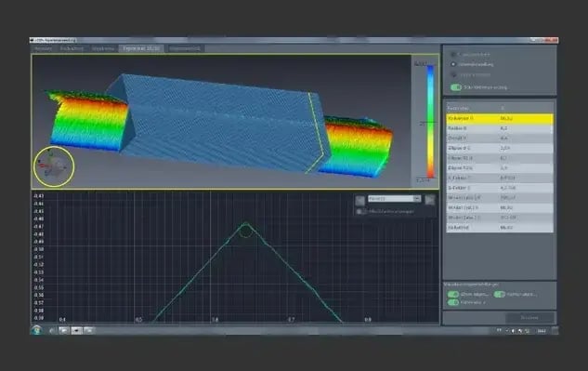
Task: Open the leftmost tab in the tab strip
Action: [x=43, y=48]
